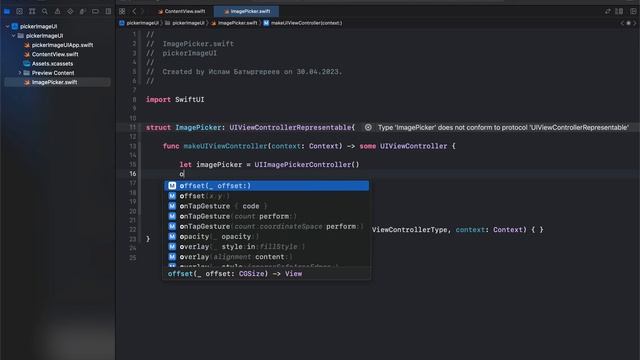Go forward in editor history
Image resolution: width=640 pixels, height=360 pixels.
click(142, 11)
